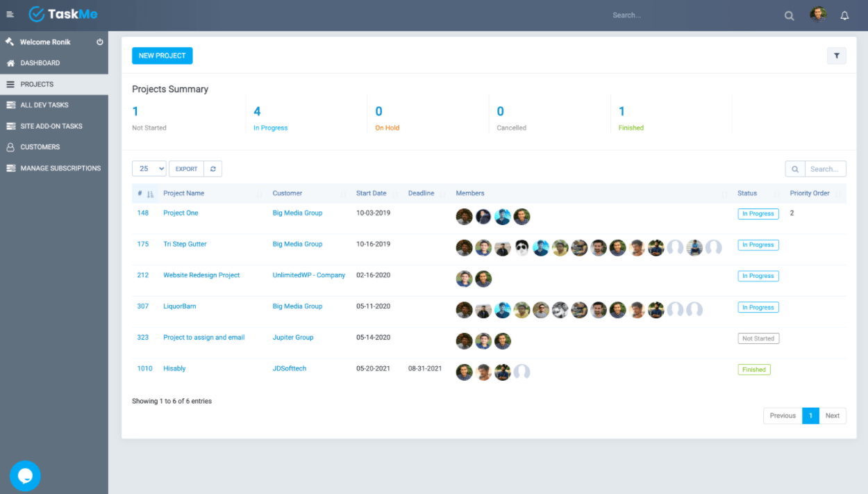Click the table refresh icon
868x494 pixels.
213,168
